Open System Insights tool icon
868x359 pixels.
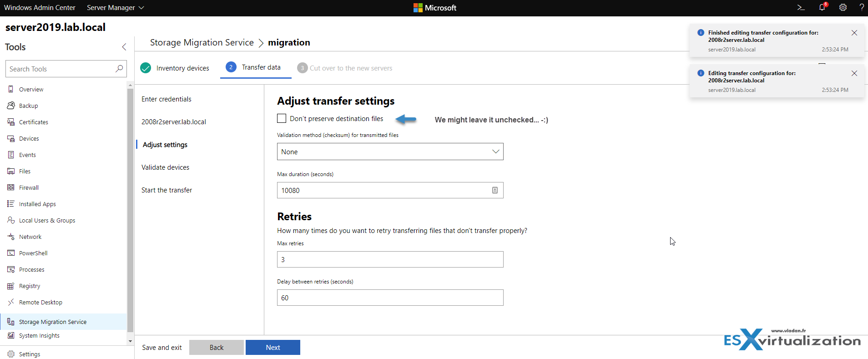[x=11, y=335]
